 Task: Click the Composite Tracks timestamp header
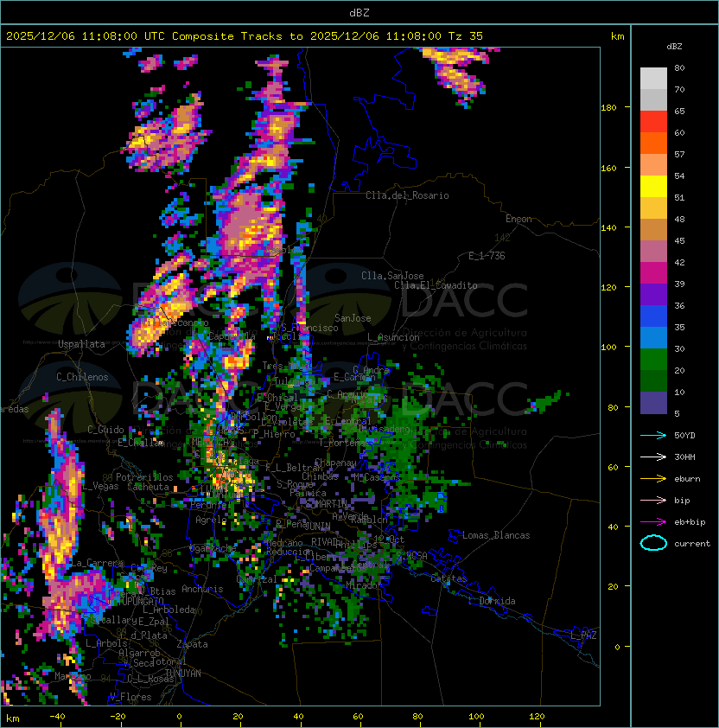[245, 36]
